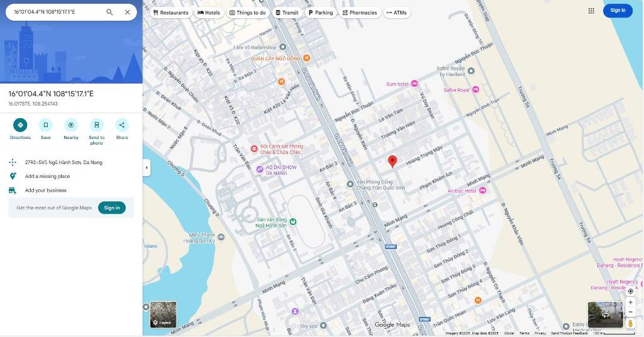Center map on your location

[630, 291]
